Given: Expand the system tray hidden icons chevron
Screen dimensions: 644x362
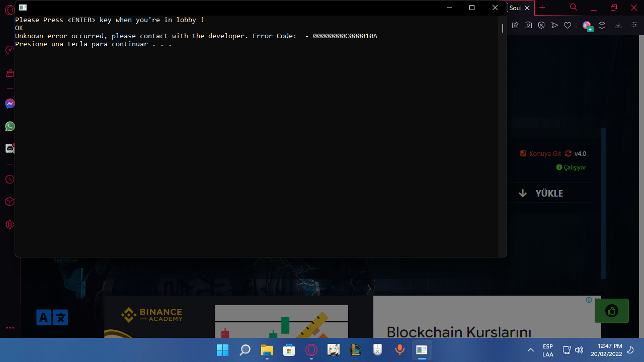Looking at the screenshot, I should point(530,350).
